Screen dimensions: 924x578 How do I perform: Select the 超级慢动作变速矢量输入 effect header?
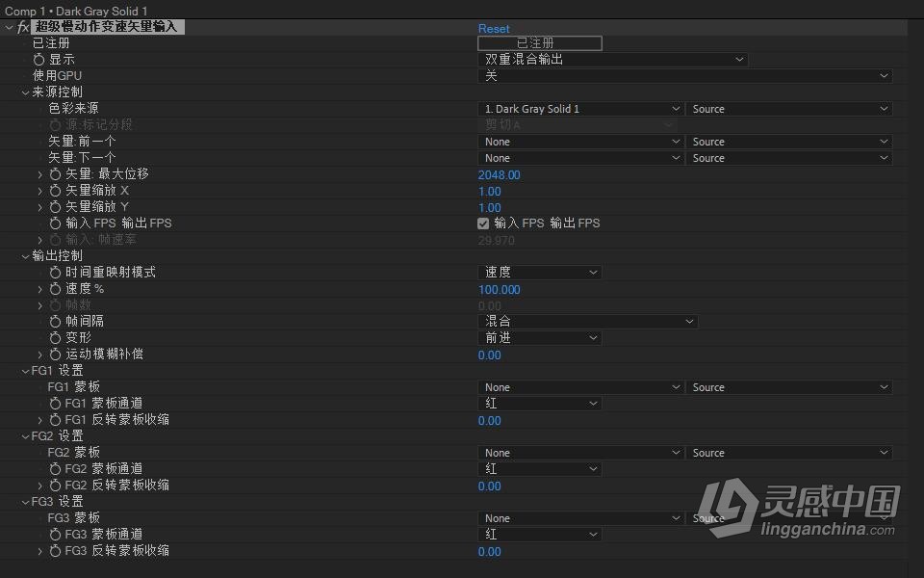point(106,27)
